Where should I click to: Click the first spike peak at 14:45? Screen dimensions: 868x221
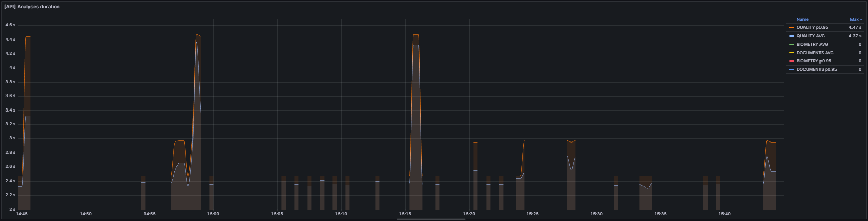coord(28,37)
